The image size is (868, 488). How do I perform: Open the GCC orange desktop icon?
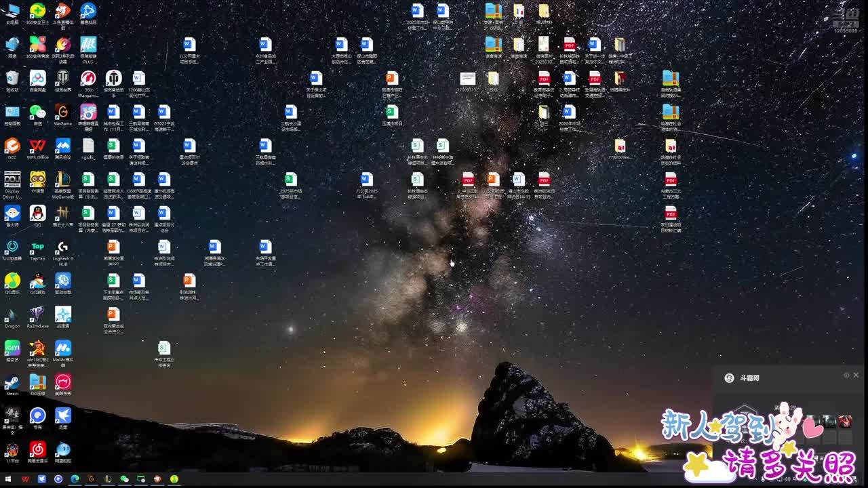point(12,146)
